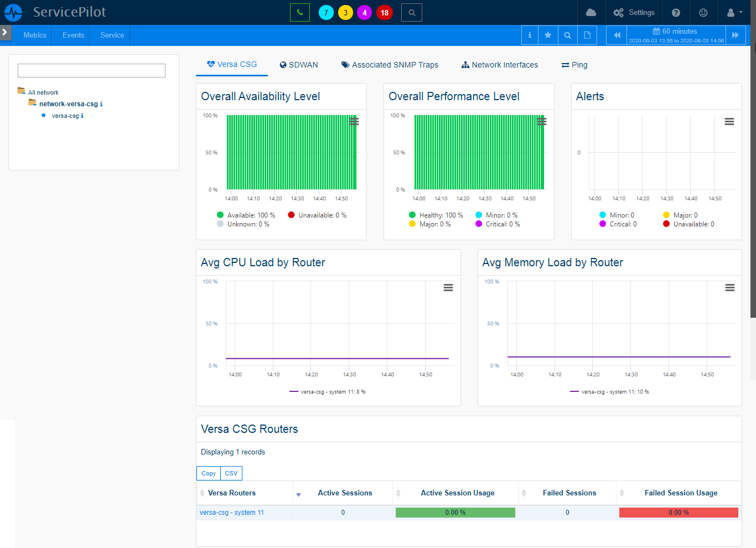
Task: Click the info icon in blue toolbar
Action: (x=530, y=35)
